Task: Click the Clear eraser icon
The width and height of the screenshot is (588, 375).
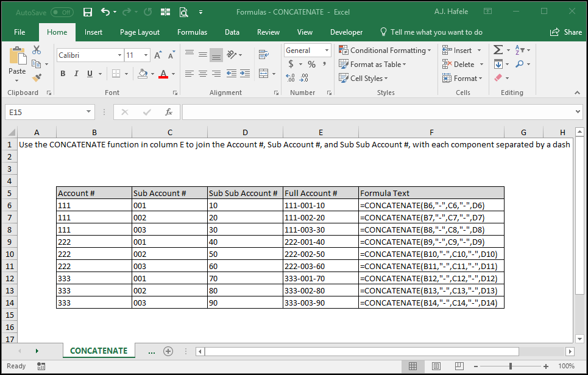Action: tap(498, 78)
